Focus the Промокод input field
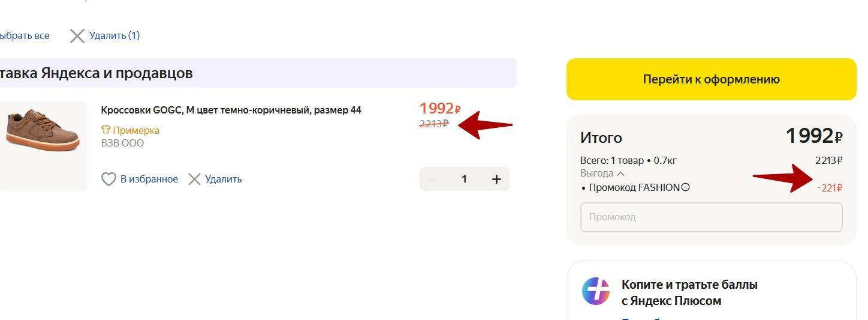The height and width of the screenshot is (320, 868). [x=711, y=217]
